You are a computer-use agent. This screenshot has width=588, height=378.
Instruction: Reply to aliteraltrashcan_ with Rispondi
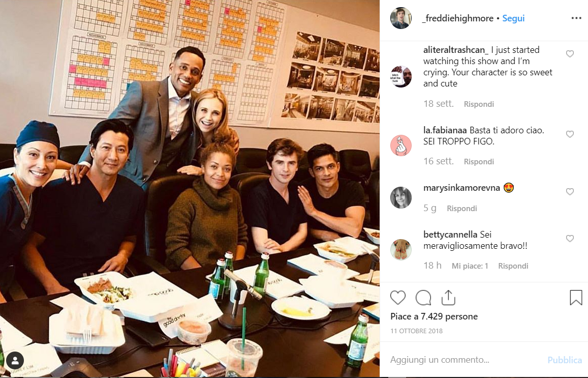pos(479,104)
